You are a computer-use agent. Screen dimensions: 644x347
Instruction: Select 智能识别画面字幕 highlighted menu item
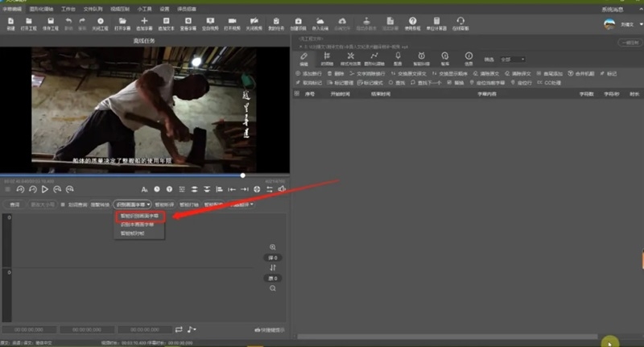(x=140, y=216)
